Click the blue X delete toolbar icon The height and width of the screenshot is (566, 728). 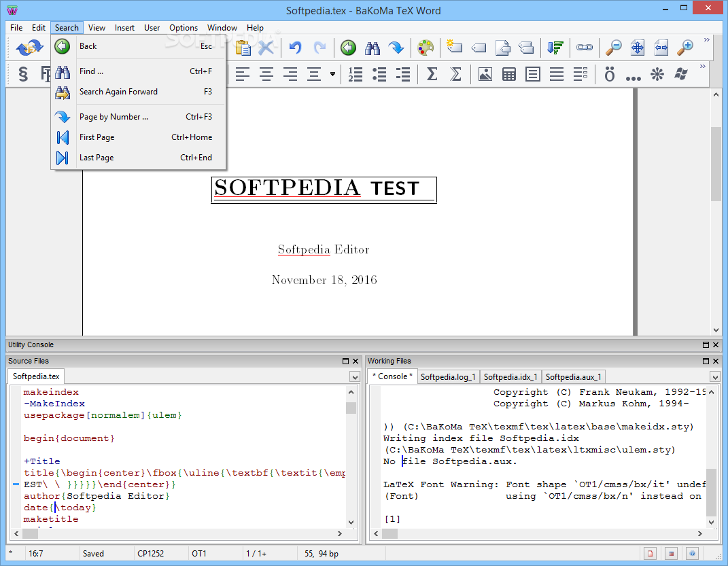266,48
